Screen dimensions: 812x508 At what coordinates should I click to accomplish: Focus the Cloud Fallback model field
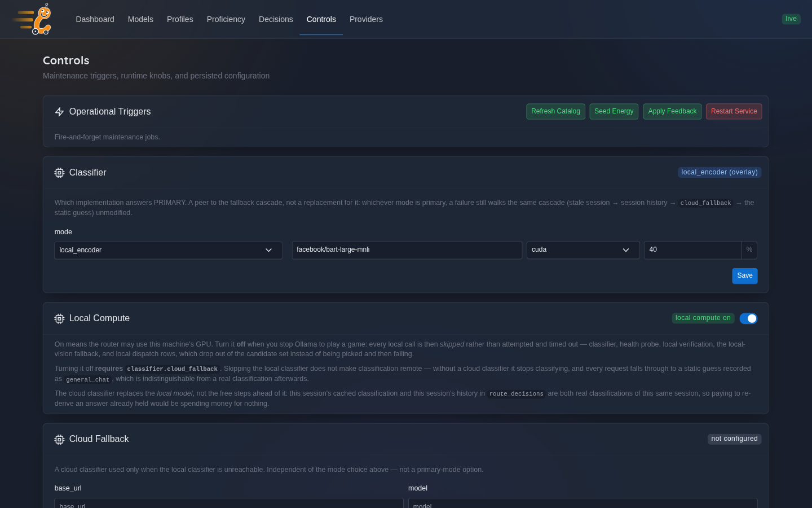pos(582,503)
